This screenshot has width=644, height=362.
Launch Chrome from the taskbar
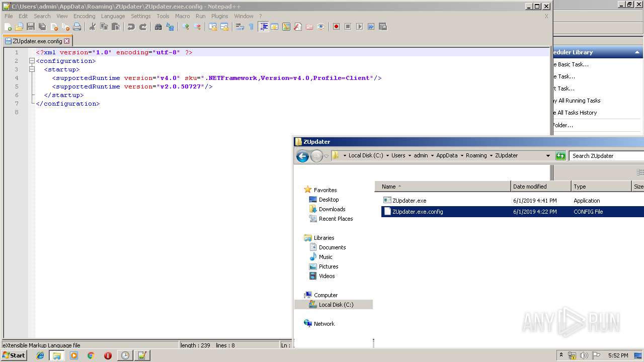(x=91, y=355)
